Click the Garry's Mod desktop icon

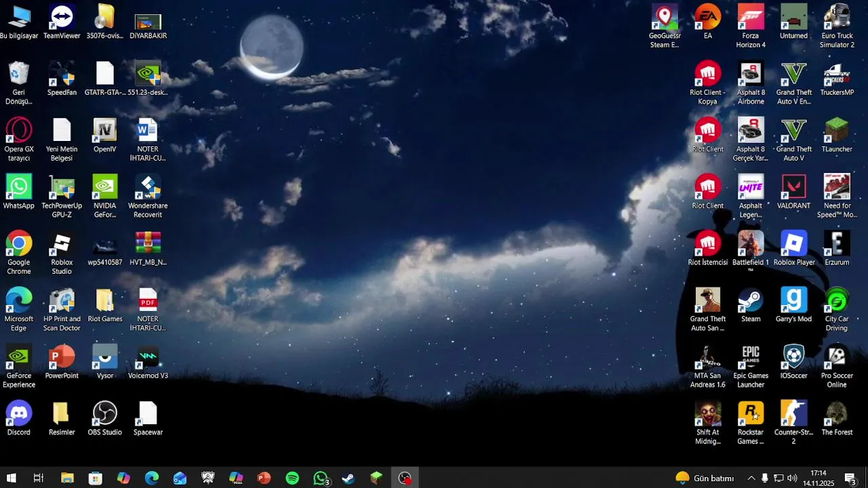pyautogui.click(x=794, y=305)
